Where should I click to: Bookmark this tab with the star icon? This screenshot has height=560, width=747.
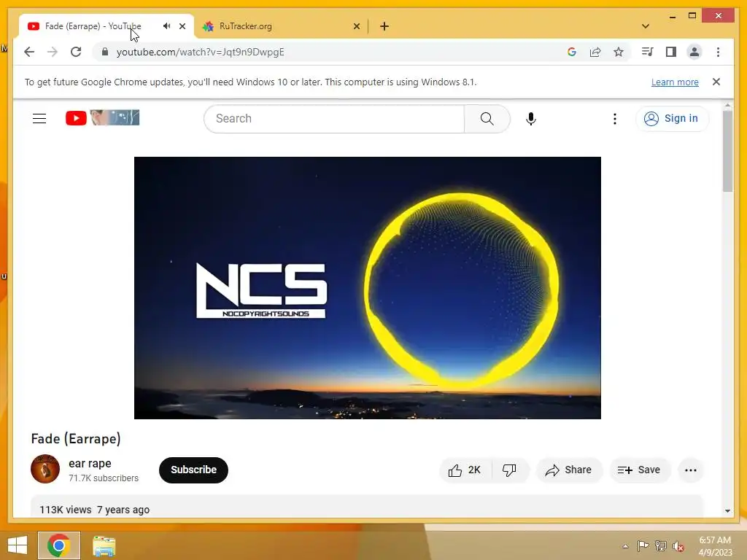point(619,52)
